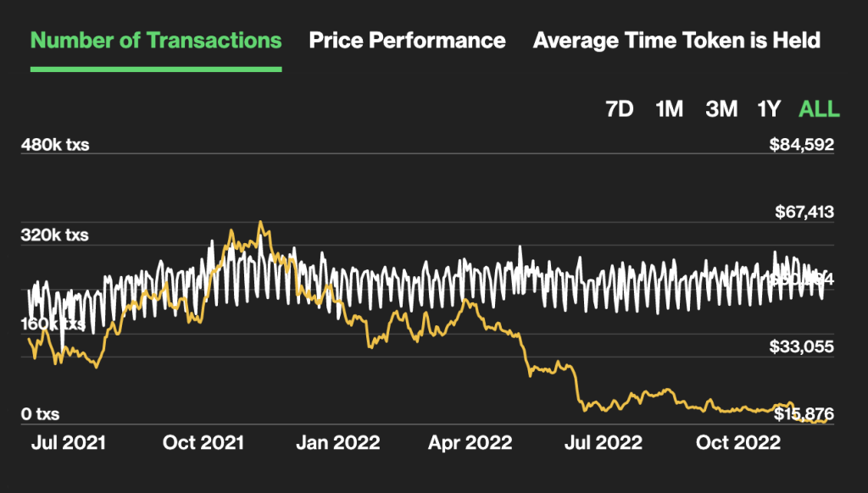Select the Number of Transactions tab

coord(156,41)
